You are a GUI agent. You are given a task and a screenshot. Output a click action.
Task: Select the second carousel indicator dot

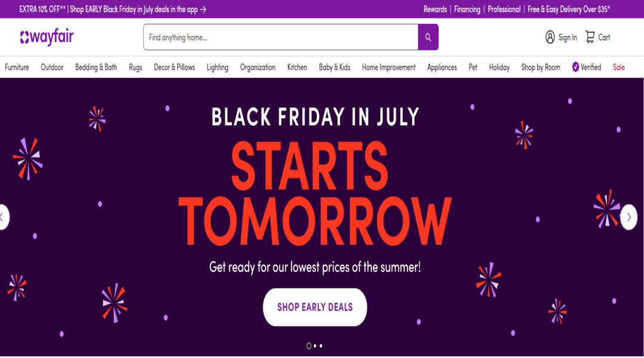(x=315, y=346)
